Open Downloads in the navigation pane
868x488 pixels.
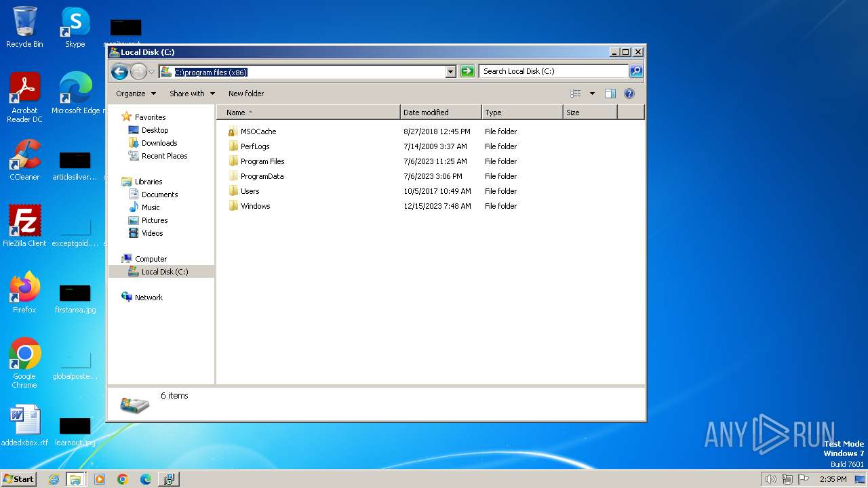159,143
